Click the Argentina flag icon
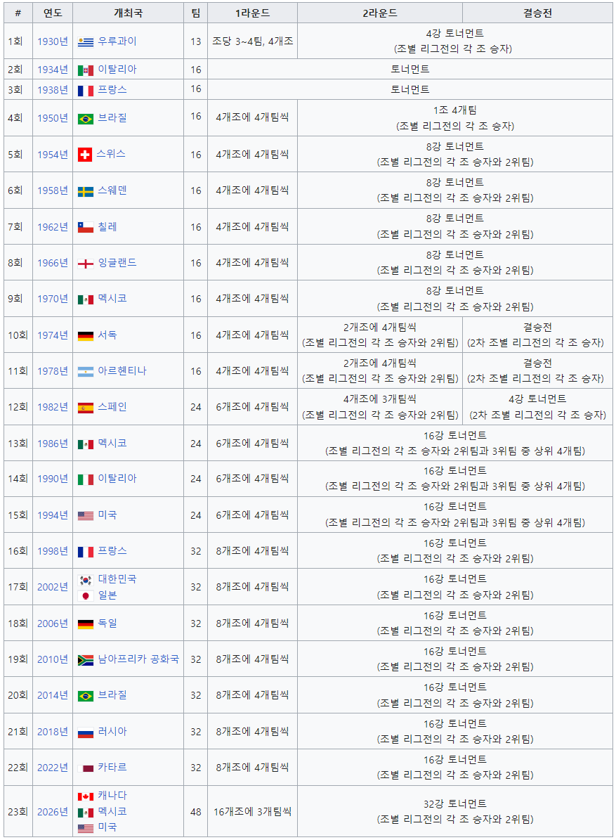 click(86, 372)
